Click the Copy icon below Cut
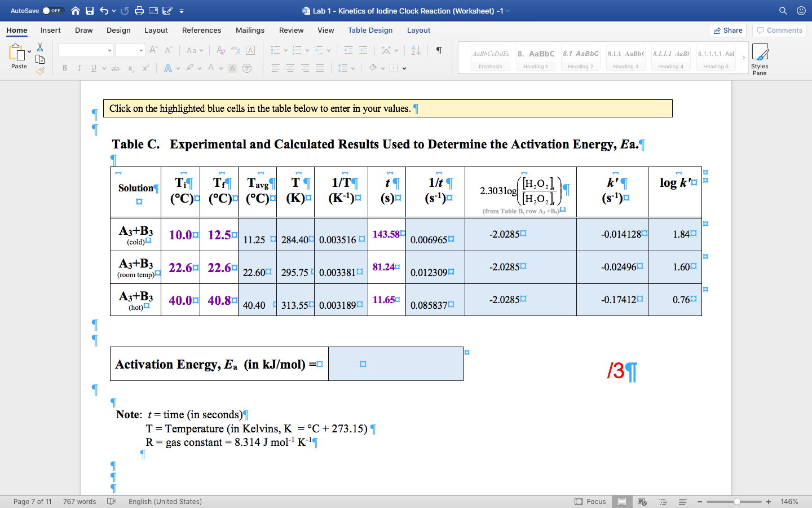This screenshot has width=812, height=508. click(40, 59)
